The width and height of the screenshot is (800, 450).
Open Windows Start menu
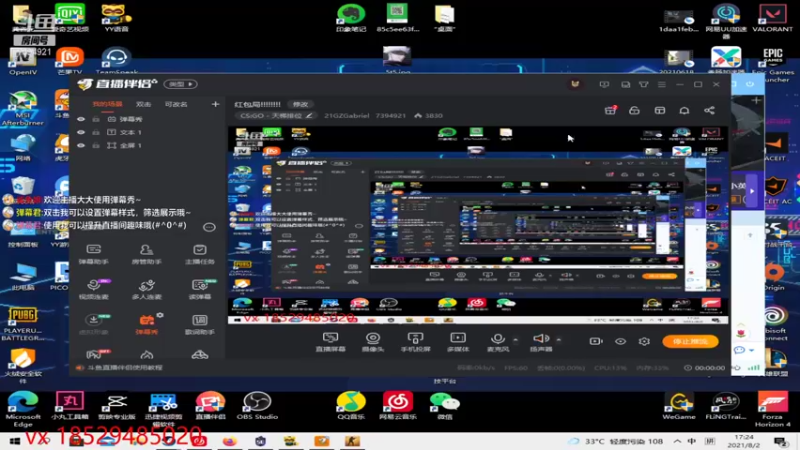pos(14,441)
